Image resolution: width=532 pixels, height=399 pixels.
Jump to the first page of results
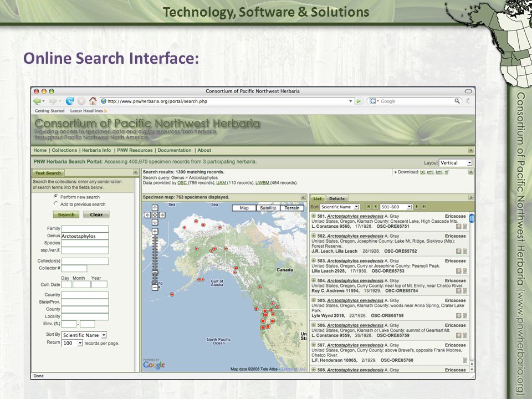click(369, 207)
